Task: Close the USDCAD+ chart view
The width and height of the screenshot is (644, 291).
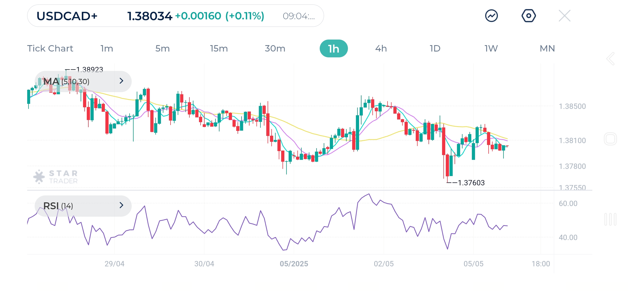Action: coord(564,16)
